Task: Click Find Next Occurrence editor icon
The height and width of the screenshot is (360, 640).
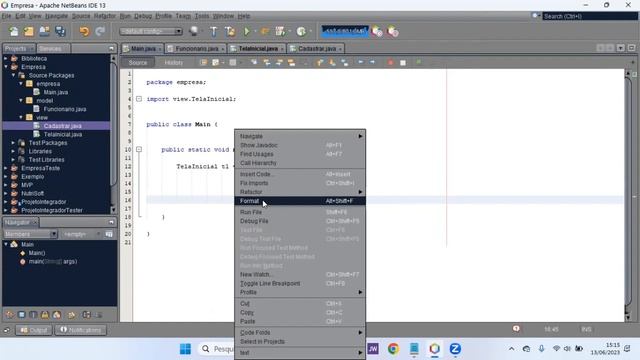Action: point(279,62)
